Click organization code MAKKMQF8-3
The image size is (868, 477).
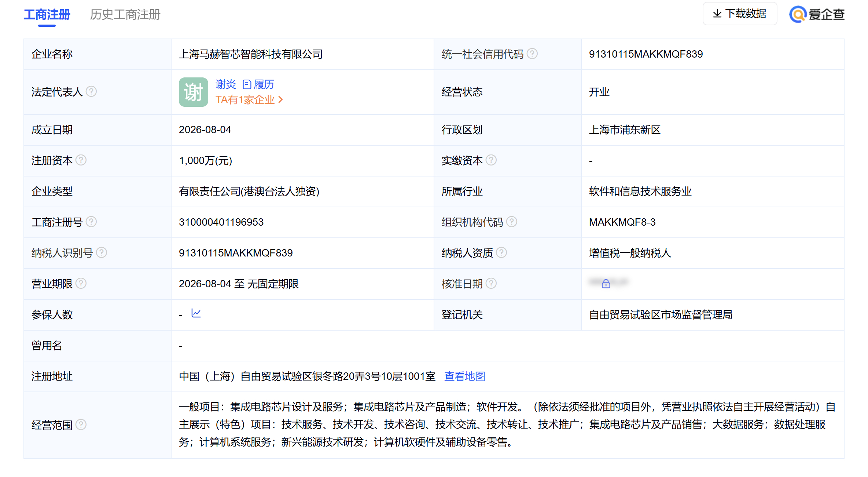(622, 222)
